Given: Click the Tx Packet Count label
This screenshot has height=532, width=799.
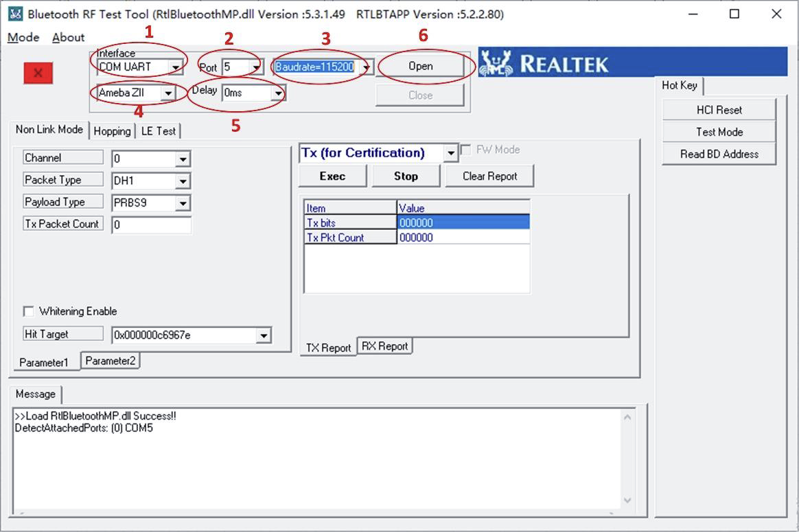Looking at the screenshot, I should pos(63,224).
